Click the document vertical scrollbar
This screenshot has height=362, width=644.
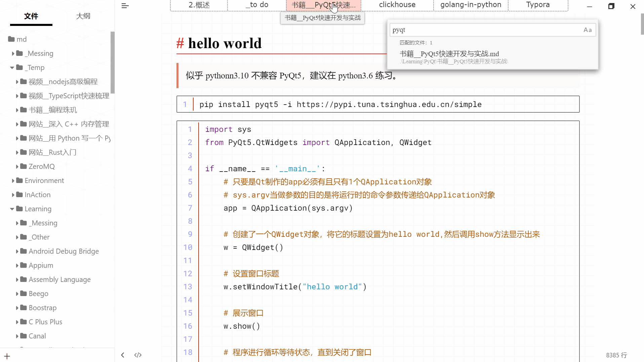(x=642, y=24)
